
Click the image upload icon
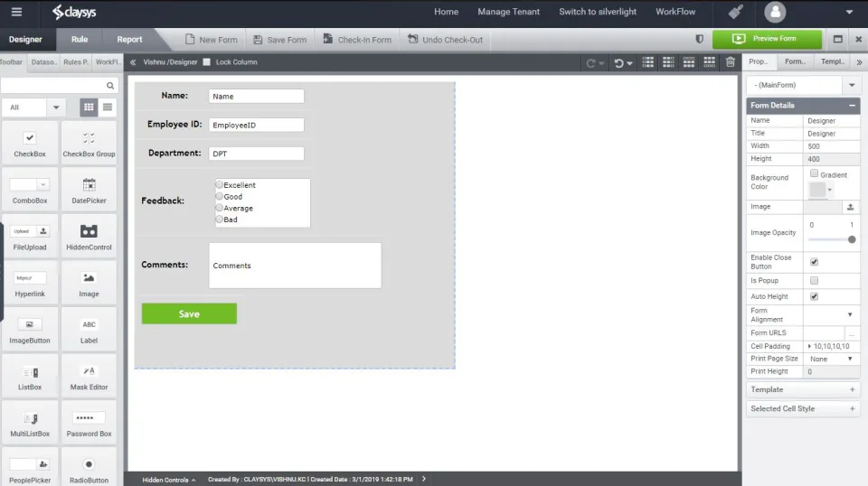tap(850, 207)
